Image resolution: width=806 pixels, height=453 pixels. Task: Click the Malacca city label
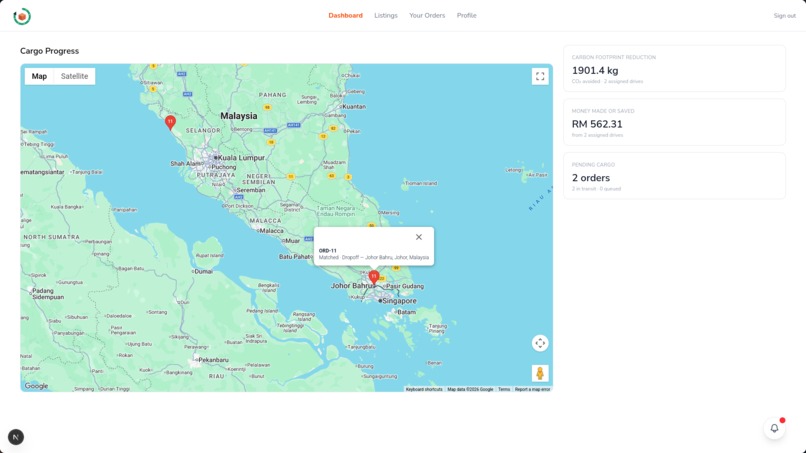pyautogui.click(x=271, y=231)
